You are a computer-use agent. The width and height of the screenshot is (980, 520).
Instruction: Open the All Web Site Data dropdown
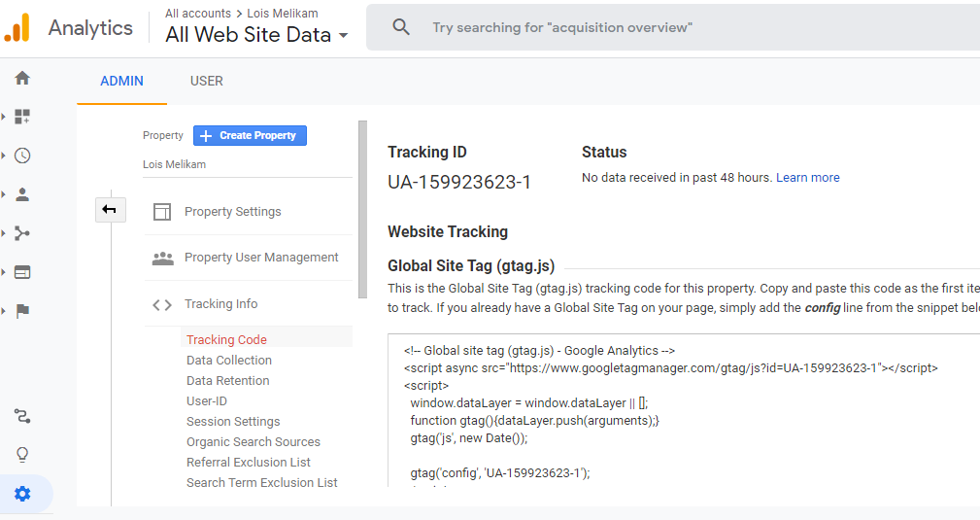pyautogui.click(x=256, y=35)
